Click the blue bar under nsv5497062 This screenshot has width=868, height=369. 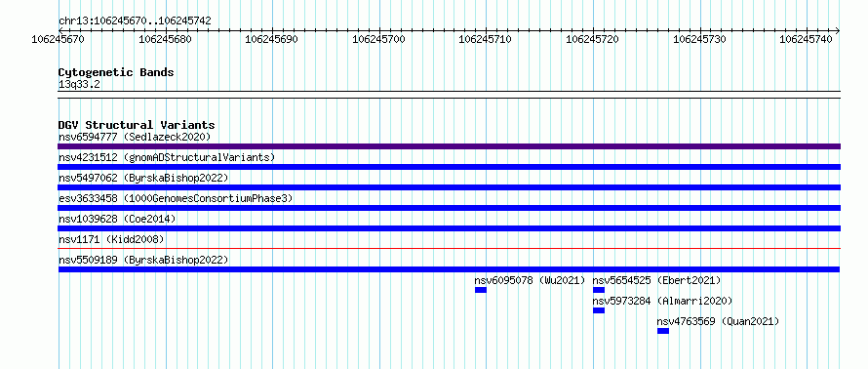(x=449, y=187)
